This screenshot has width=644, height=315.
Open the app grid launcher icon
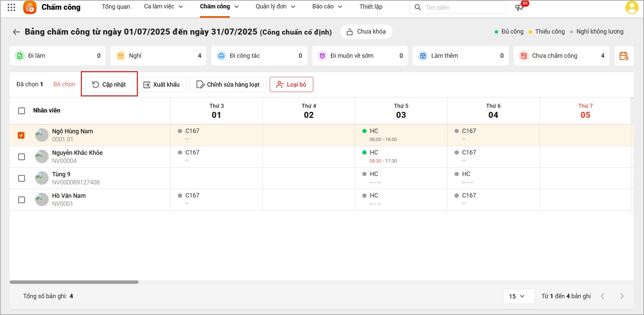click(x=11, y=7)
